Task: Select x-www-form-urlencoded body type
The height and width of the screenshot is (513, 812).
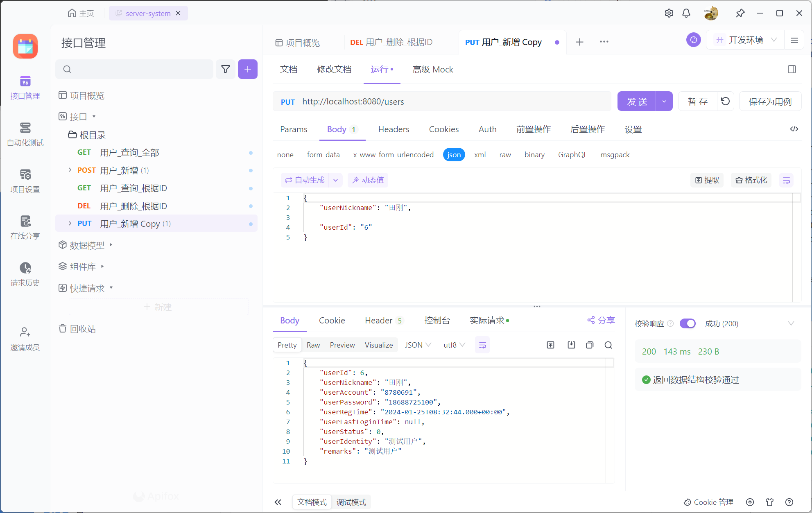Action: click(393, 155)
